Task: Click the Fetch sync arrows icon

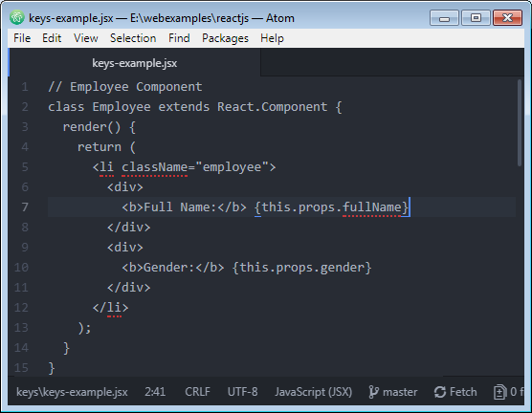Action: tap(440, 392)
